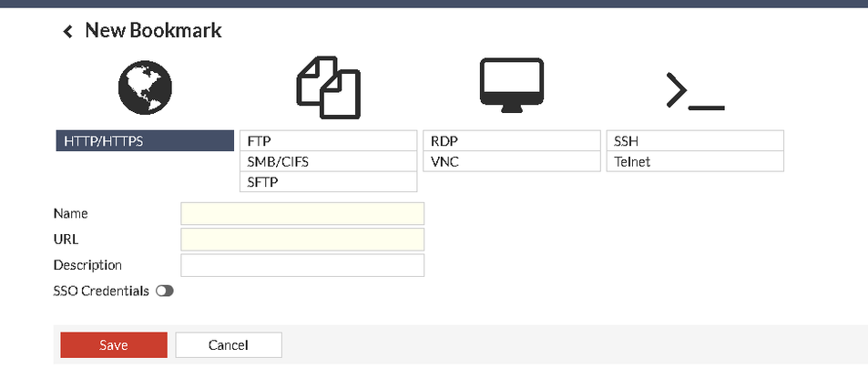Enable the SSO Credentials toggle
This screenshot has width=868, height=389.
pyautogui.click(x=164, y=292)
